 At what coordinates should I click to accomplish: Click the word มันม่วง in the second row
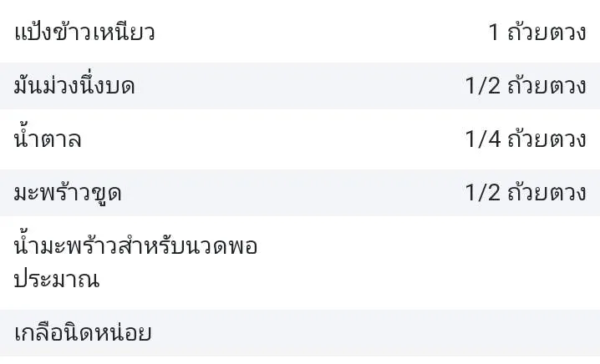click(x=45, y=86)
